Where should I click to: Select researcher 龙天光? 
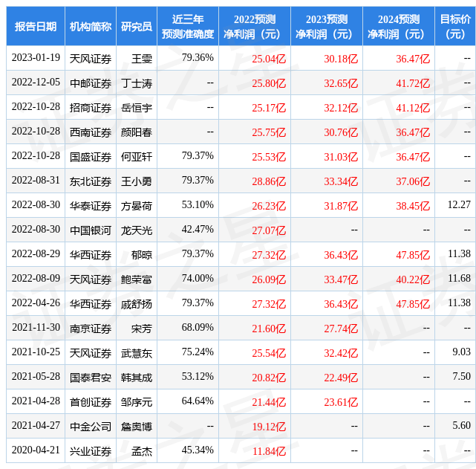click(x=137, y=230)
